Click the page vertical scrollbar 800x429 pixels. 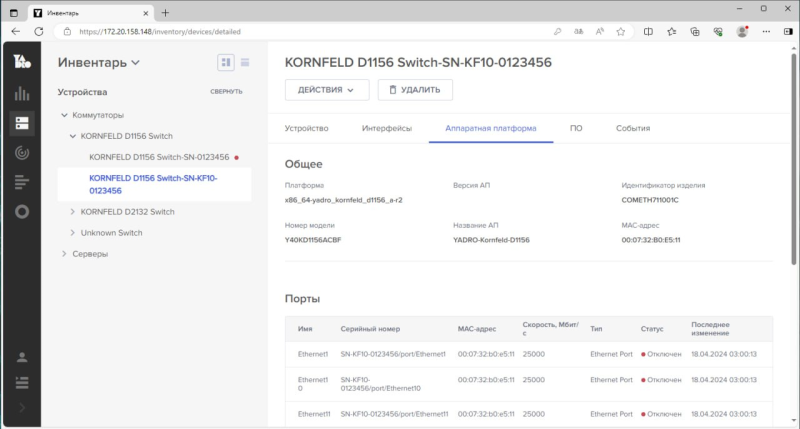pyautogui.click(x=793, y=158)
